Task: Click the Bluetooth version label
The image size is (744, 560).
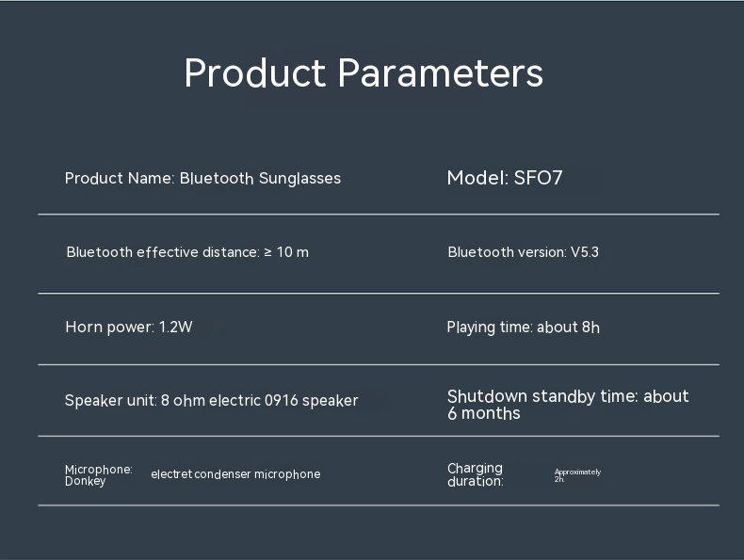Action: point(507,252)
